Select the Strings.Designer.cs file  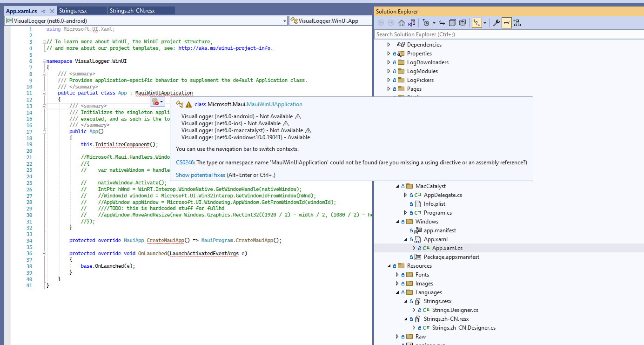coord(455,310)
